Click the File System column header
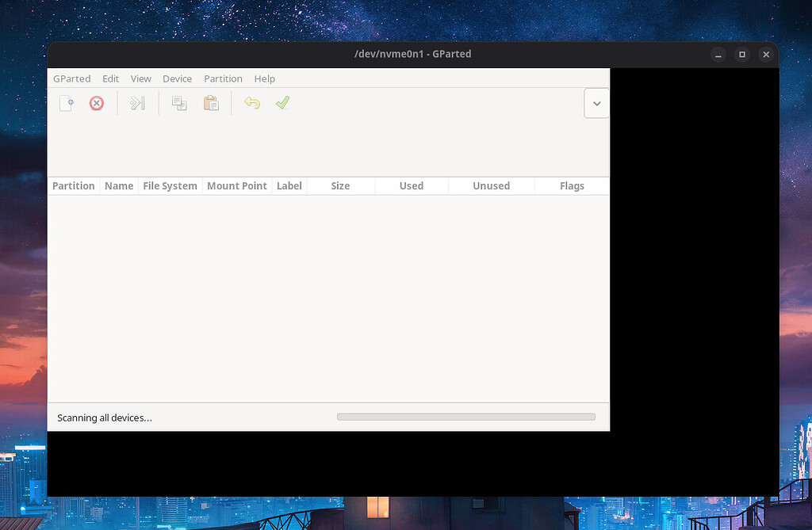Image resolution: width=812 pixels, height=530 pixels. (x=170, y=185)
